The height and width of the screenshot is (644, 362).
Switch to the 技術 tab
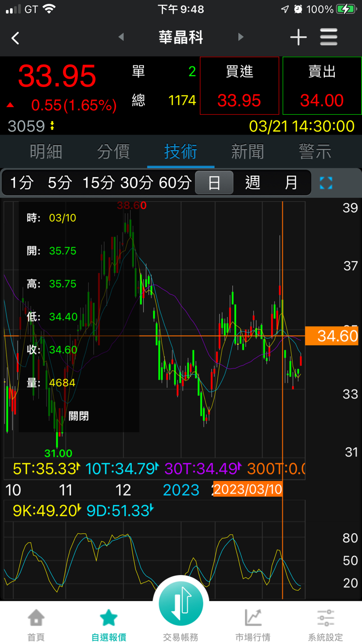(x=180, y=151)
